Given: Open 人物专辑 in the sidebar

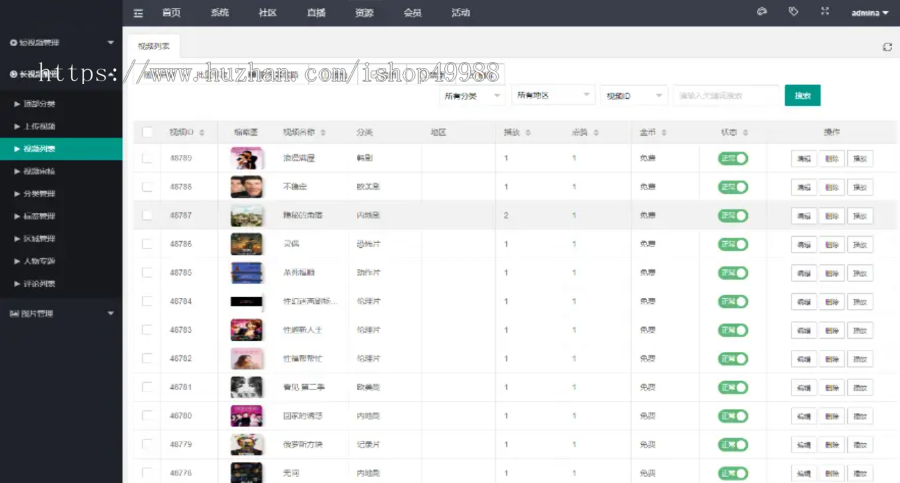Looking at the screenshot, I should [x=61, y=261].
